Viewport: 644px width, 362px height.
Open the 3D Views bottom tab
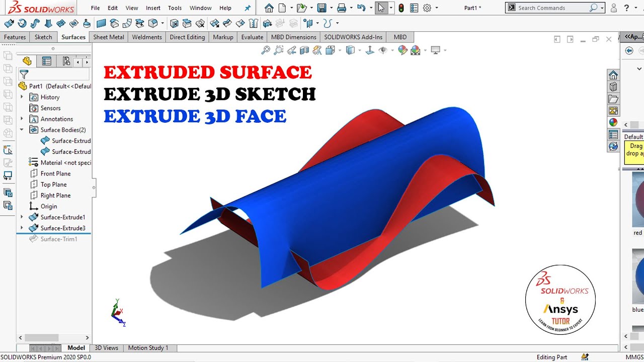click(106, 347)
